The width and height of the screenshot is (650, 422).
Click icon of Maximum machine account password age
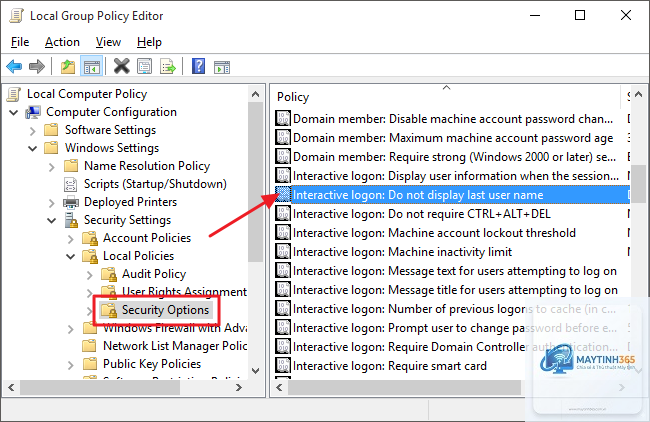coord(283,138)
